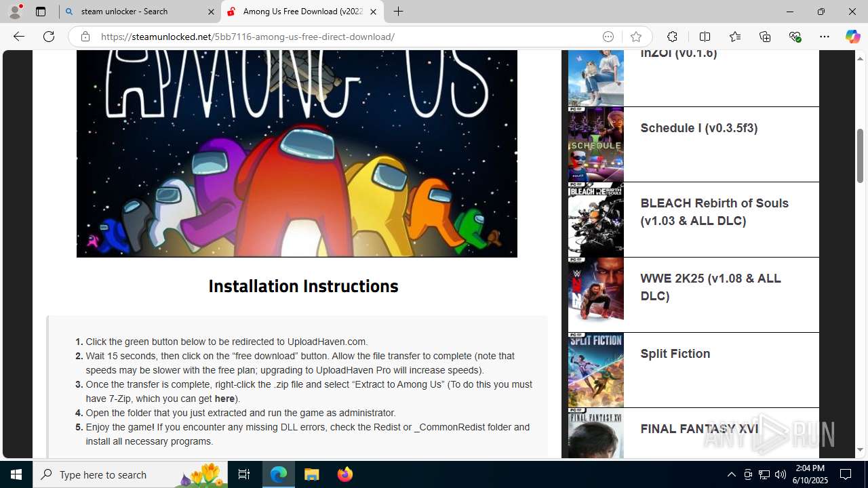Open WWE 2K25 (v1.08 & ALL DLC) link
Screen dimensions: 868x488
710,287
